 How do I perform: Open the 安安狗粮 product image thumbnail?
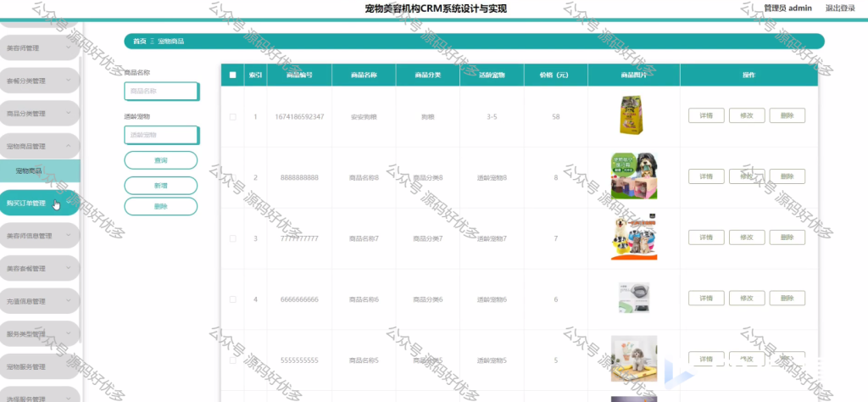pyautogui.click(x=631, y=115)
